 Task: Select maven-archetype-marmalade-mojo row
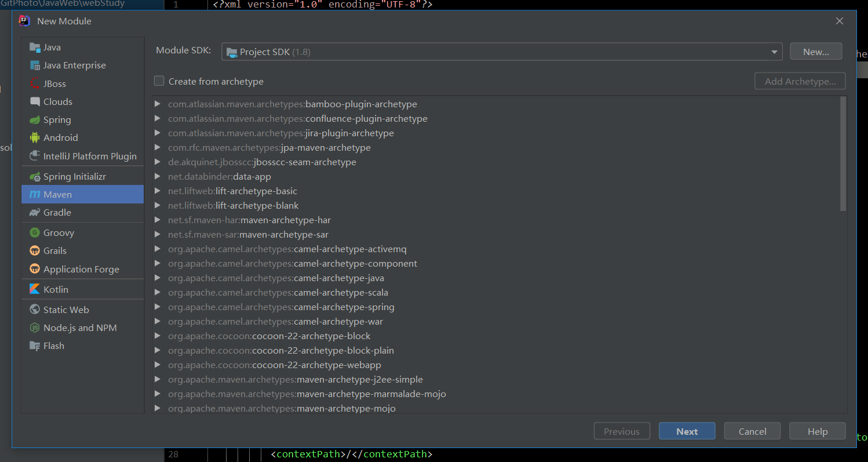point(495,394)
